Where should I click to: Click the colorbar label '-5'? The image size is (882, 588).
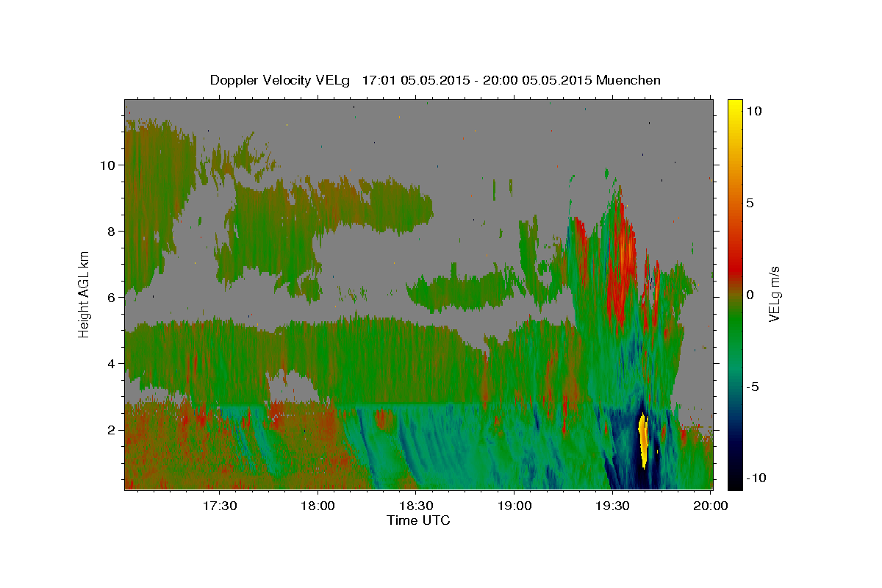pyautogui.click(x=752, y=387)
